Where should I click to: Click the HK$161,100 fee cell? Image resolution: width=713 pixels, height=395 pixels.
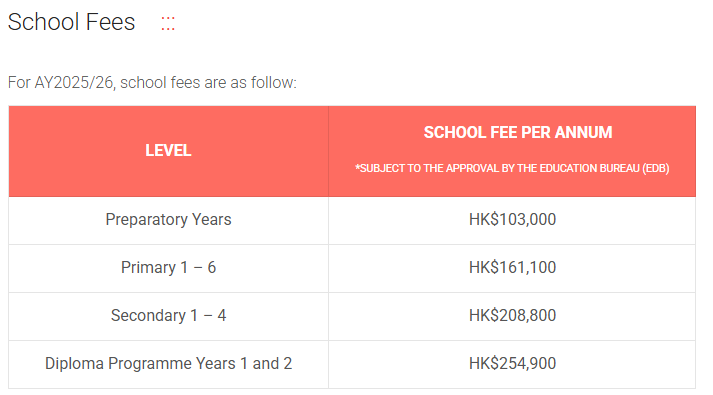pos(512,267)
